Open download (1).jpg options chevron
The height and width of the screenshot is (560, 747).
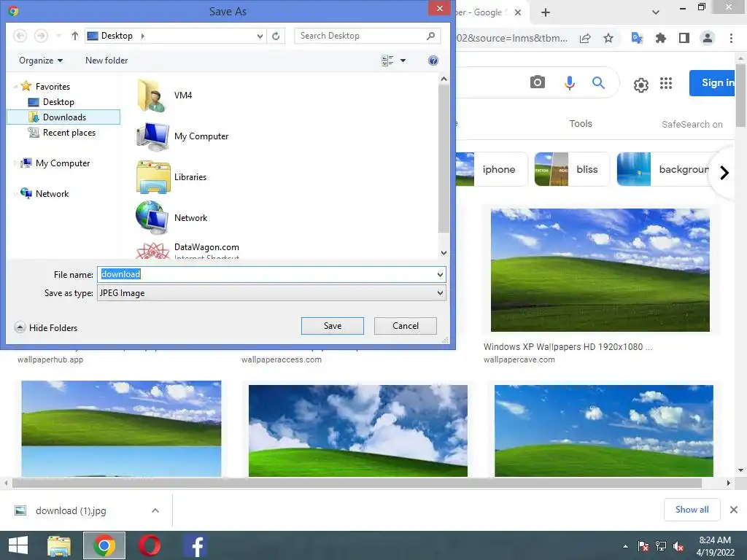[x=155, y=510]
